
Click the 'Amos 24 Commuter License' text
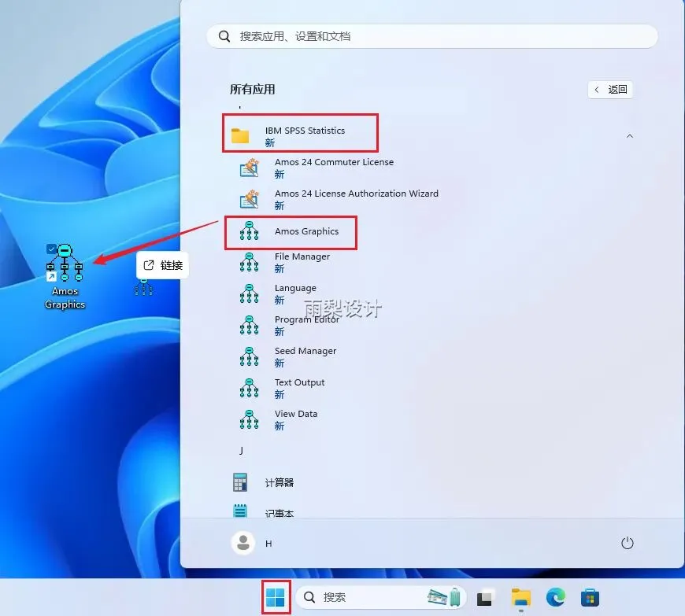pyautogui.click(x=334, y=162)
